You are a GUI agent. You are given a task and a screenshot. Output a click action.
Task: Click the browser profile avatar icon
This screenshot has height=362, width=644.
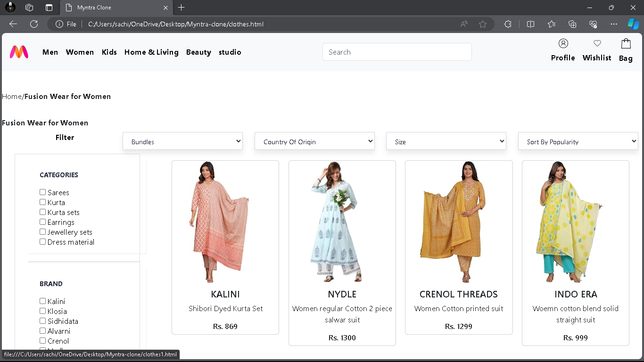(x=10, y=8)
